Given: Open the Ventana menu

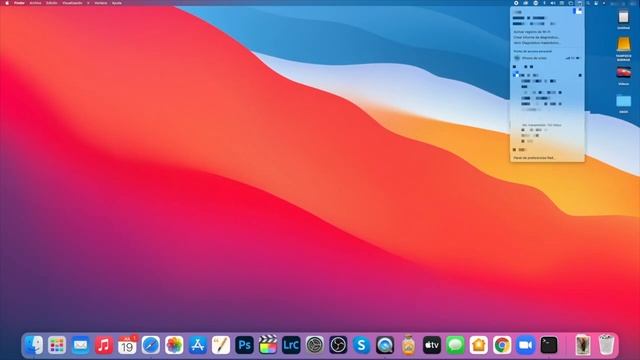Looking at the screenshot, I should 101,3.
